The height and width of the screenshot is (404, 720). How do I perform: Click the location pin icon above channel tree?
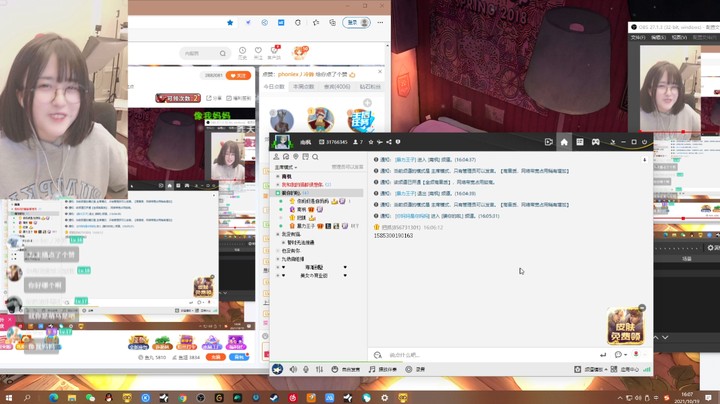[296, 157]
